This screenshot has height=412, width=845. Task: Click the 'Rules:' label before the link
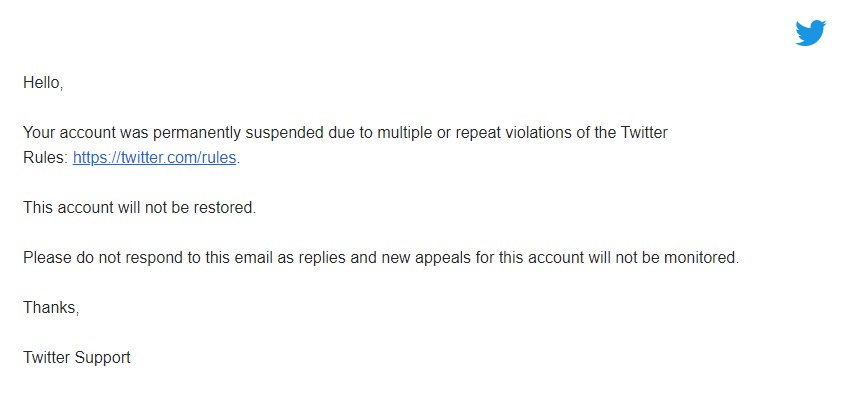(46, 157)
